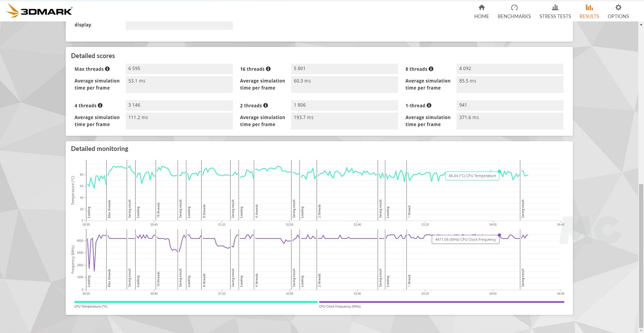Click the 3DMark logo
644x333 pixels.
coord(39,11)
